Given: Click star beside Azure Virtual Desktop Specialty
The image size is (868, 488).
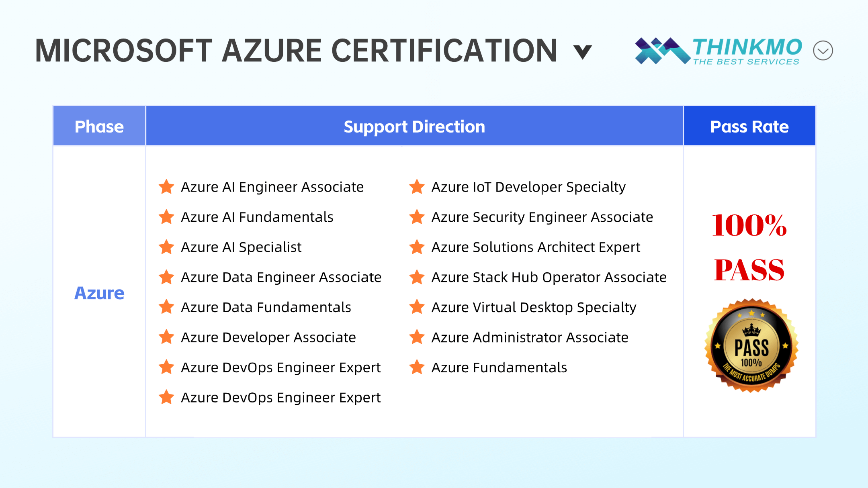Looking at the screenshot, I should point(417,307).
